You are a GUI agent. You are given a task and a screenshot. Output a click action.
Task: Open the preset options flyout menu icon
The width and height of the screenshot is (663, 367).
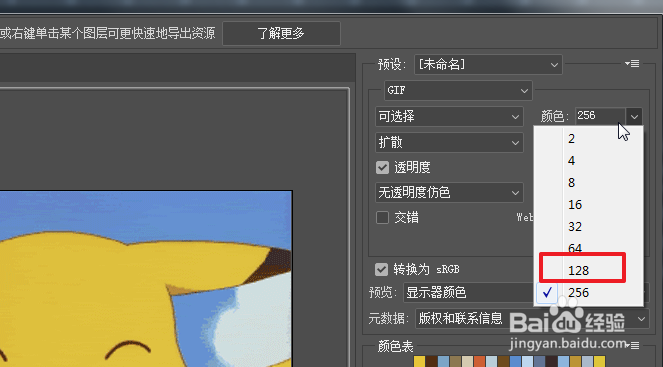pyautogui.click(x=632, y=64)
